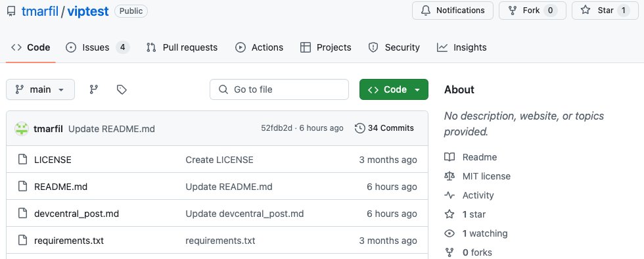Open the Pull requests tab

tap(182, 47)
